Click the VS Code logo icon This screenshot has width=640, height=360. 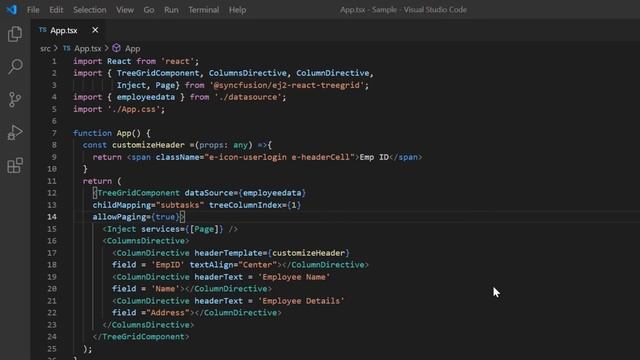(11, 9)
